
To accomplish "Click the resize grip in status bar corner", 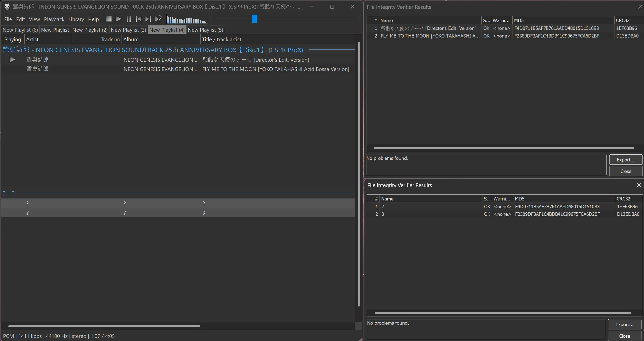I will 360,339.
